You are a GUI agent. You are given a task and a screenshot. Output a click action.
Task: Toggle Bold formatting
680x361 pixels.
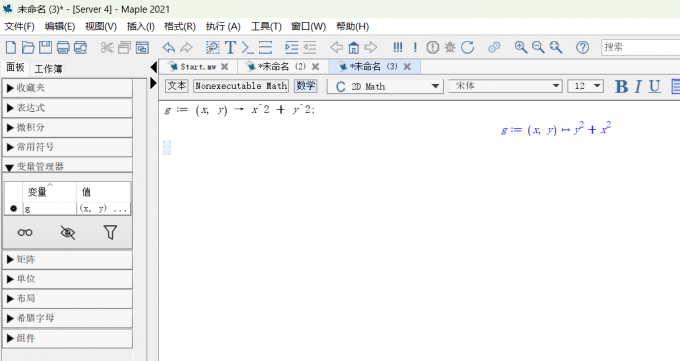pyautogui.click(x=621, y=86)
